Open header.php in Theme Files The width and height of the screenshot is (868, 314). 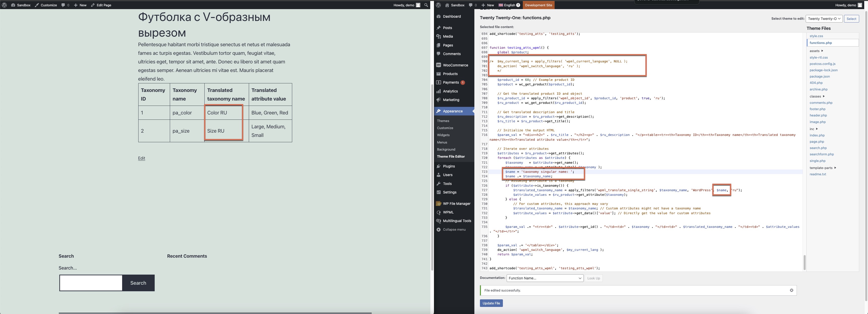tap(818, 115)
